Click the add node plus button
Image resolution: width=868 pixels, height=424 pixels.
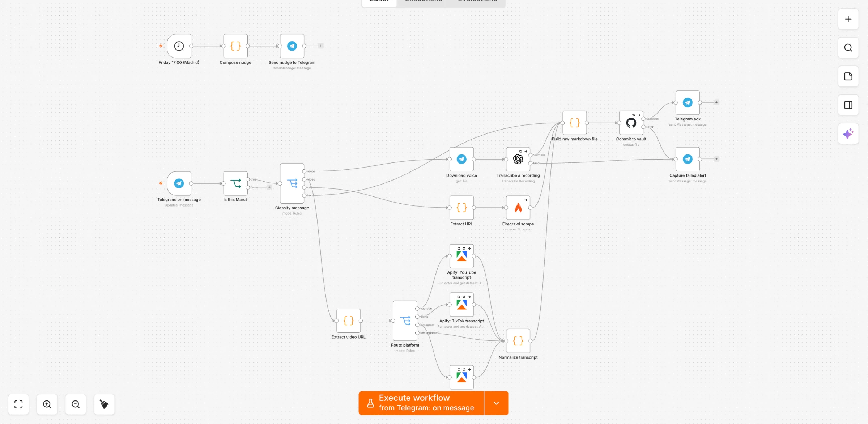tap(848, 19)
